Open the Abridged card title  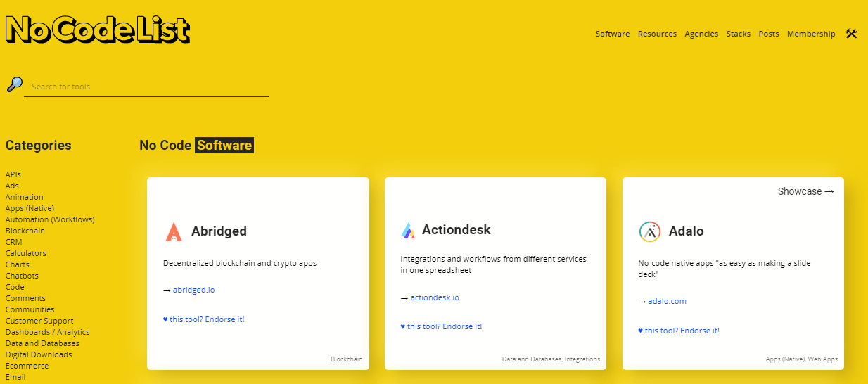(219, 231)
